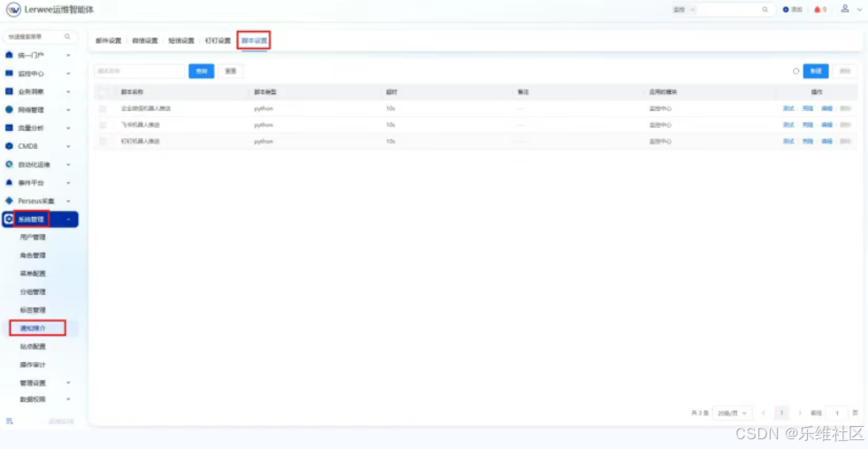This screenshot has width=868, height=449.
Task: Switch to the 钉钉设置 tab
Action: 218,41
